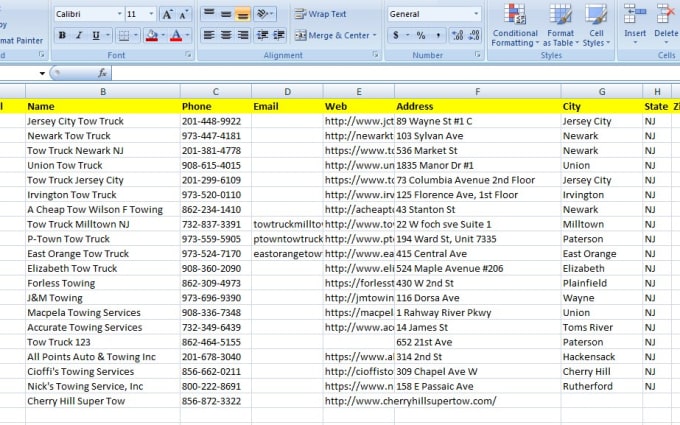Apply Percent Style format
Image resolution: width=680 pixels, height=425 pixels.
[x=421, y=35]
